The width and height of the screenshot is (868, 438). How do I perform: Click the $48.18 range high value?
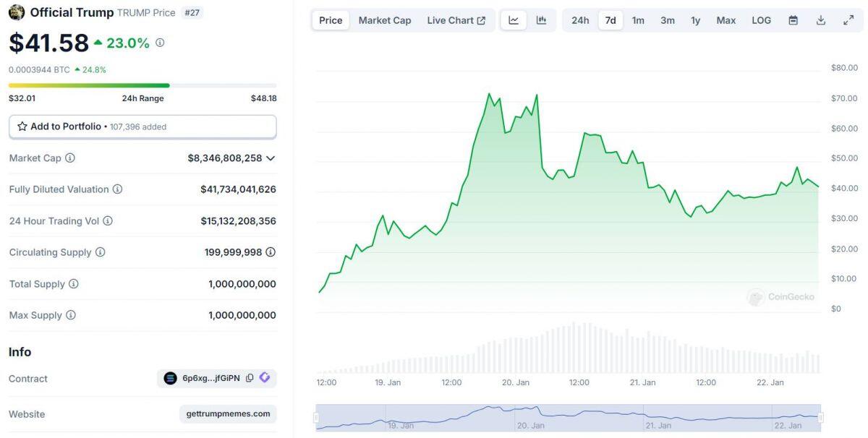[263, 98]
